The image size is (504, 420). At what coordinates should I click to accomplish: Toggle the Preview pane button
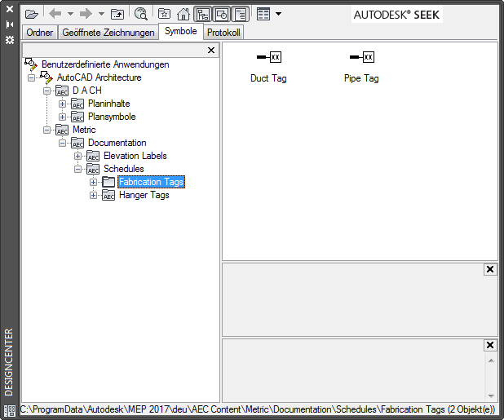222,14
